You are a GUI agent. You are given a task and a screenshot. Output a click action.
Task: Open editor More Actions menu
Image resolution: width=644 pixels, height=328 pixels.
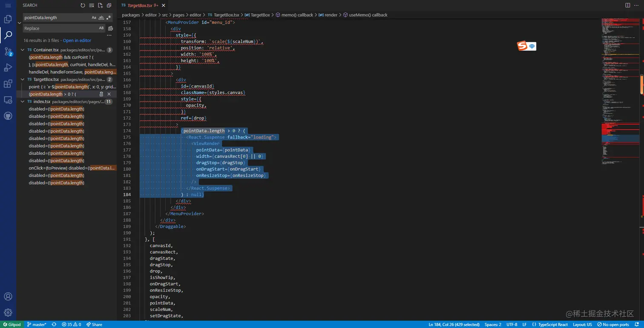(637, 5)
